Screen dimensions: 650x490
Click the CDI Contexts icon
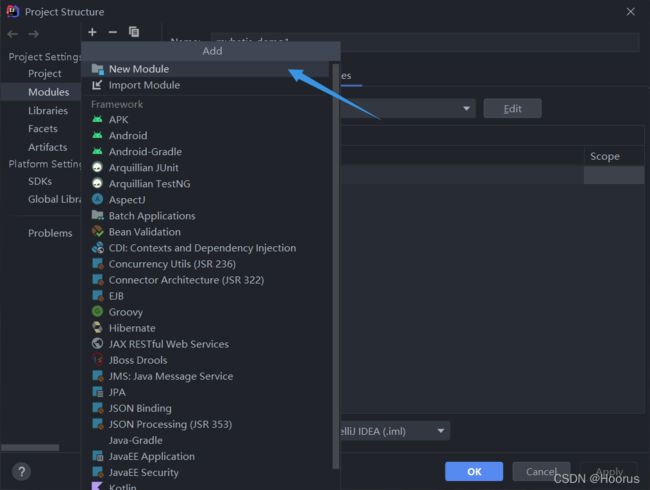(x=97, y=247)
